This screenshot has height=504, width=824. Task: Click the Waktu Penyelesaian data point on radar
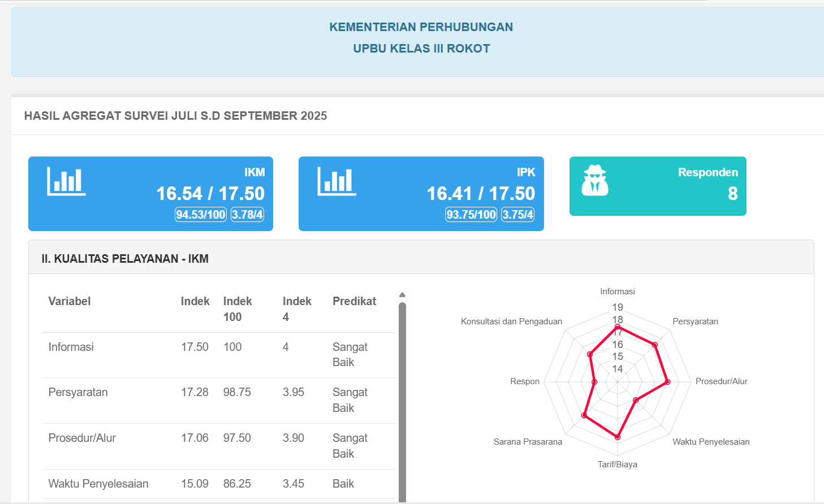[x=636, y=400]
